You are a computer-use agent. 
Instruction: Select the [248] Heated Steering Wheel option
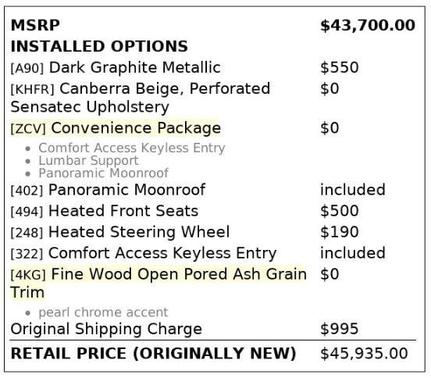click(120, 232)
